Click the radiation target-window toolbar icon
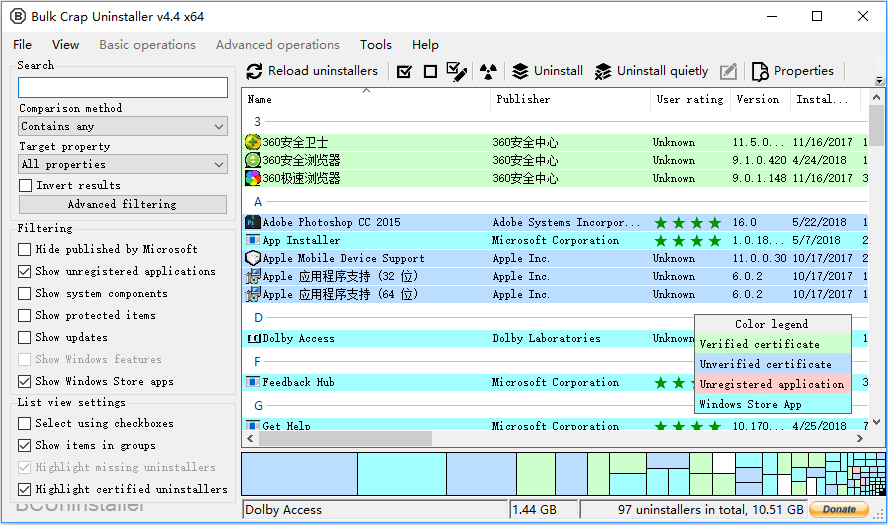This screenshot has width=888, height=525. [x=488, y=72]
